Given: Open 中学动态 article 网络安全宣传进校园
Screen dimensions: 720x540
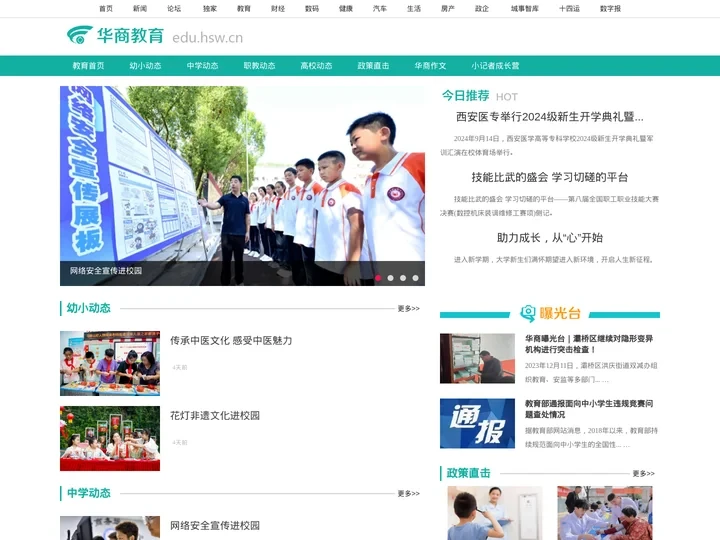Looking at the screenshot, I should coord(215,525).
